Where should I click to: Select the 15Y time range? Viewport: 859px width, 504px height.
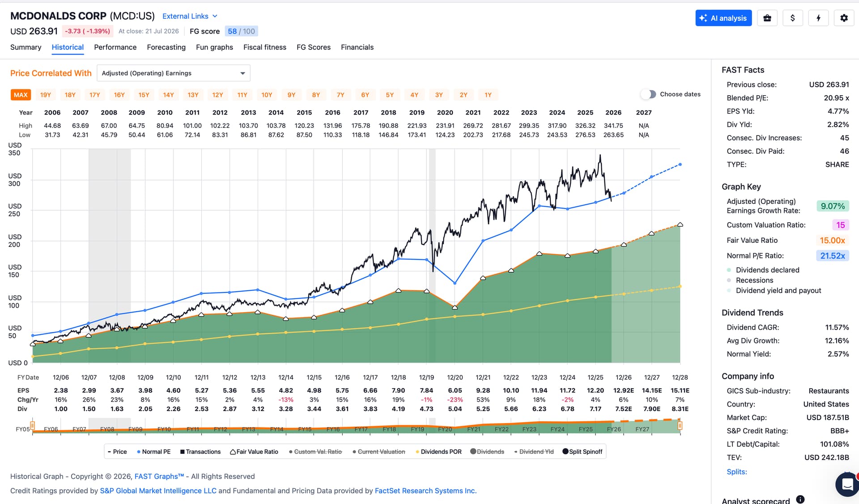click(144, 95)
